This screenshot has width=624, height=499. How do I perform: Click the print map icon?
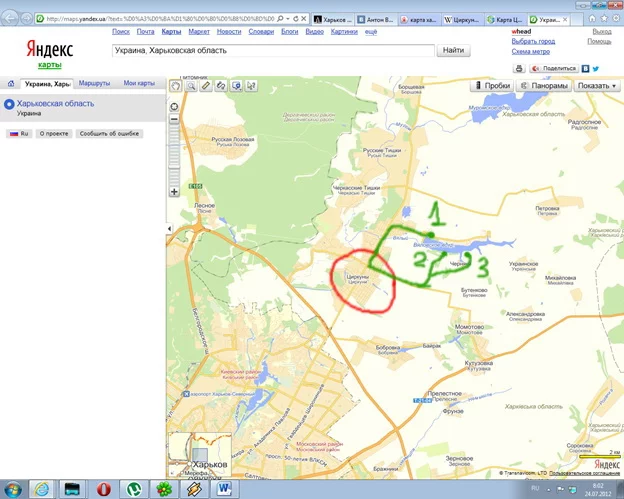click(x=519, y=68)
